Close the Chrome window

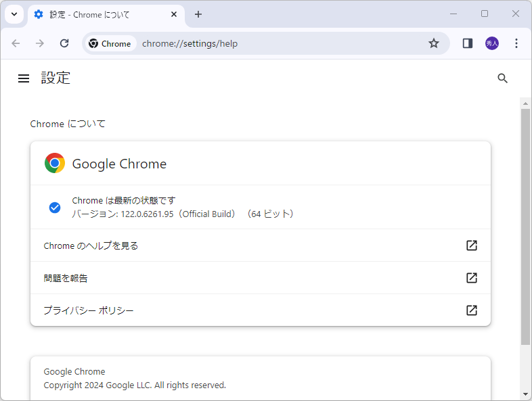pyautogui.click(x=515, y=14)
